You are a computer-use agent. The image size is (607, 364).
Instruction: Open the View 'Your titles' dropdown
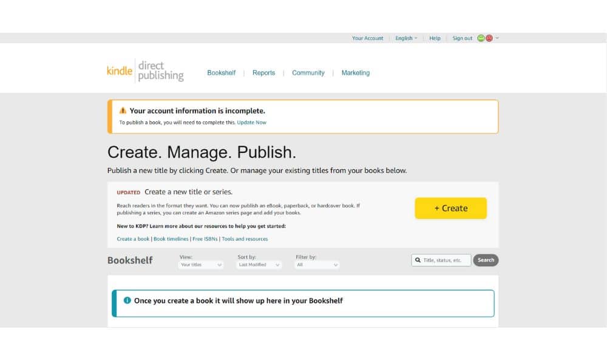(200, 265)
